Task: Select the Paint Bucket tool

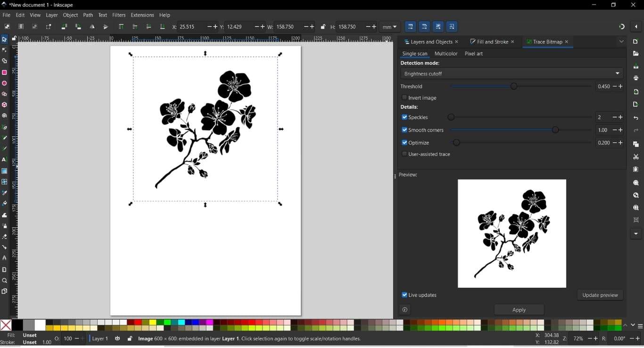Action: coord(4,204)
